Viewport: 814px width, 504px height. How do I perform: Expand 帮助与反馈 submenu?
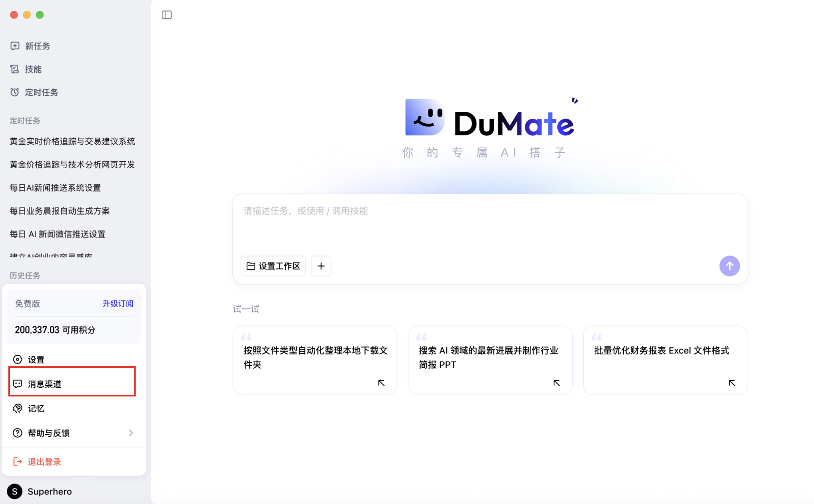click(x=48, y=433)
